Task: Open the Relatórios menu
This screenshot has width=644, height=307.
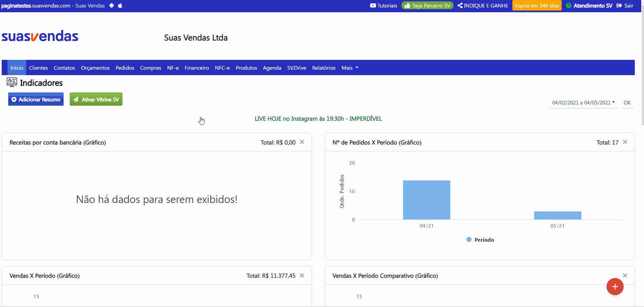Action: [x=324, y=68]
